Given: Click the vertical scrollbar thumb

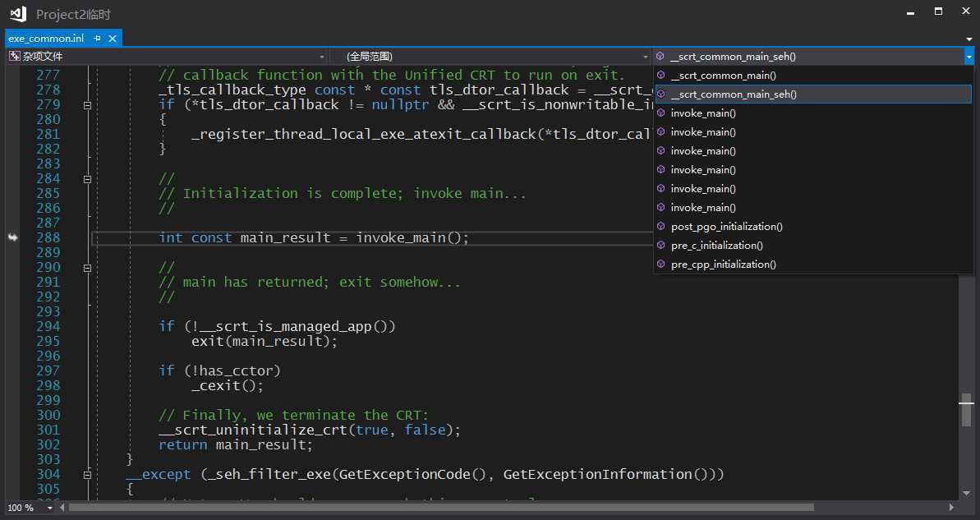Looking at the screenshot, I should pos(966,410).
